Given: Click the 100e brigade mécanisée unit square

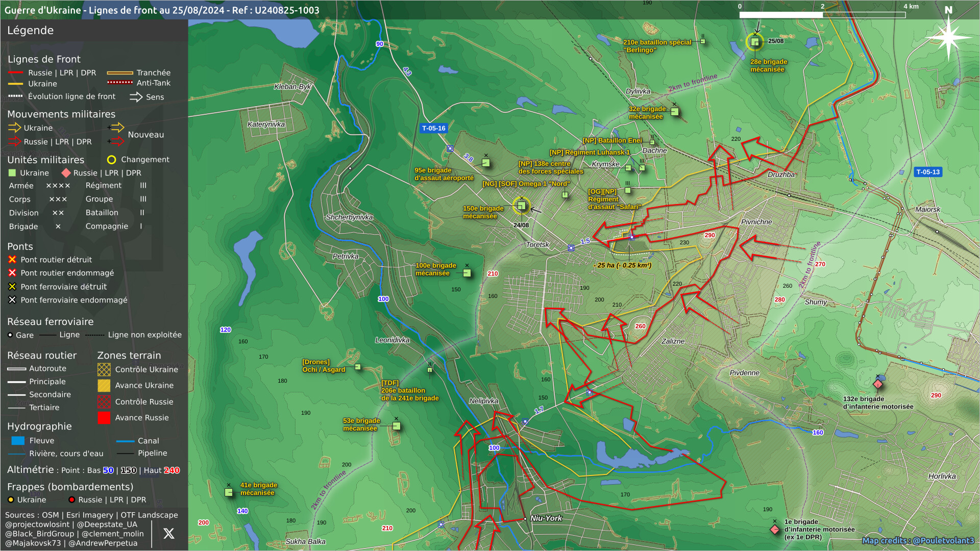Looking at the screenshot, I should pos(467,273).
